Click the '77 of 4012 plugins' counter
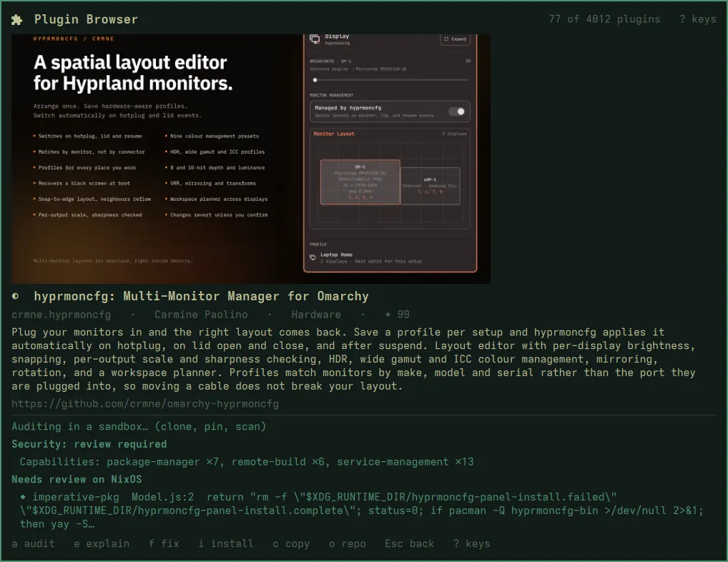Image resolution: width=728 pixels, height=562 pixels. [x=604, y=19]
